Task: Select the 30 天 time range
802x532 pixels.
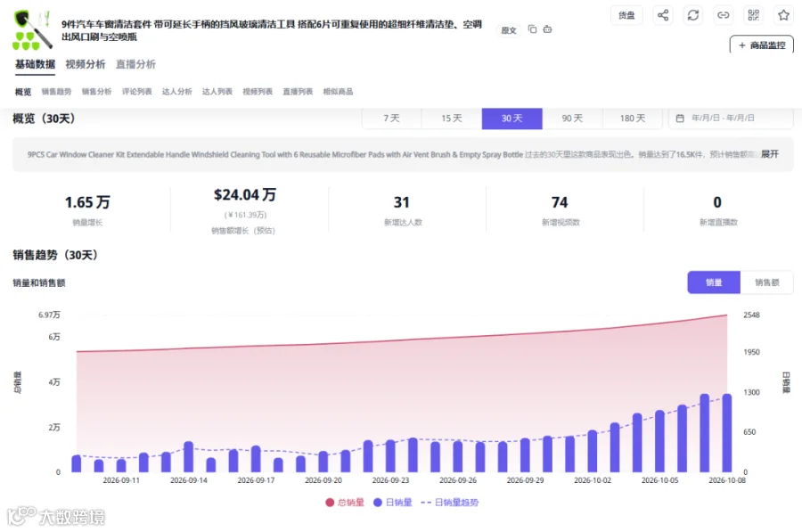Action: pyautogui.click(x=512, y=119)
